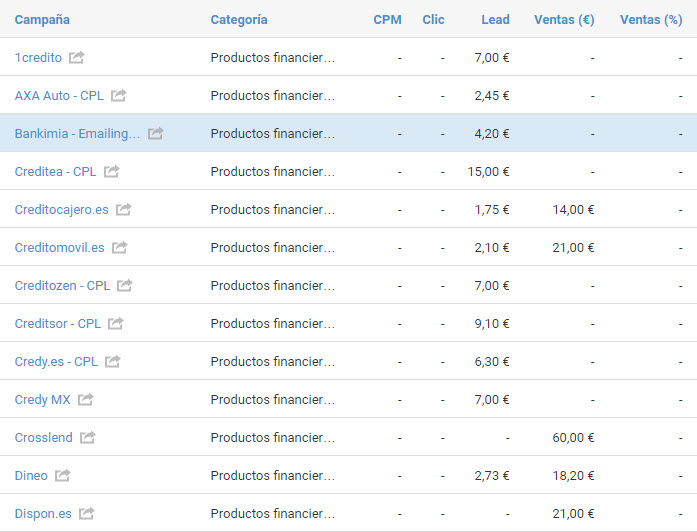
Task: Select the 7,00 € lead value for 1credito
Action: [492, 57]
